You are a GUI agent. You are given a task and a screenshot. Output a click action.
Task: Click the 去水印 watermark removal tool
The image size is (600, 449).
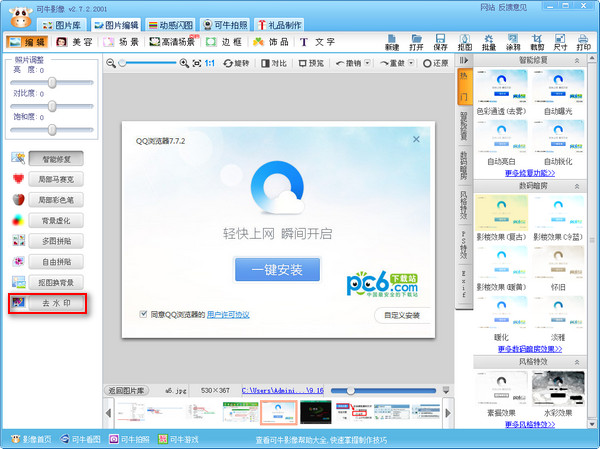click(56, 303)
